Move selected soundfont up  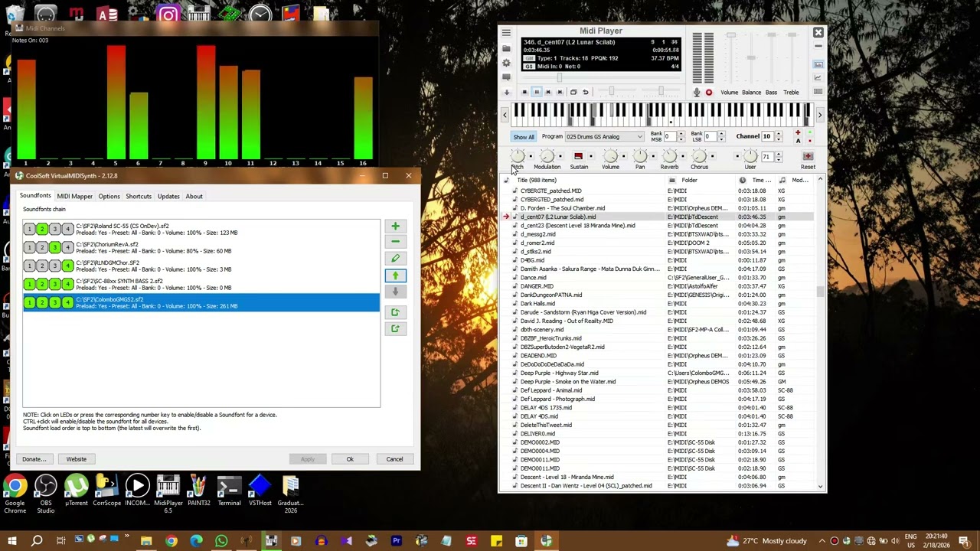395,275
